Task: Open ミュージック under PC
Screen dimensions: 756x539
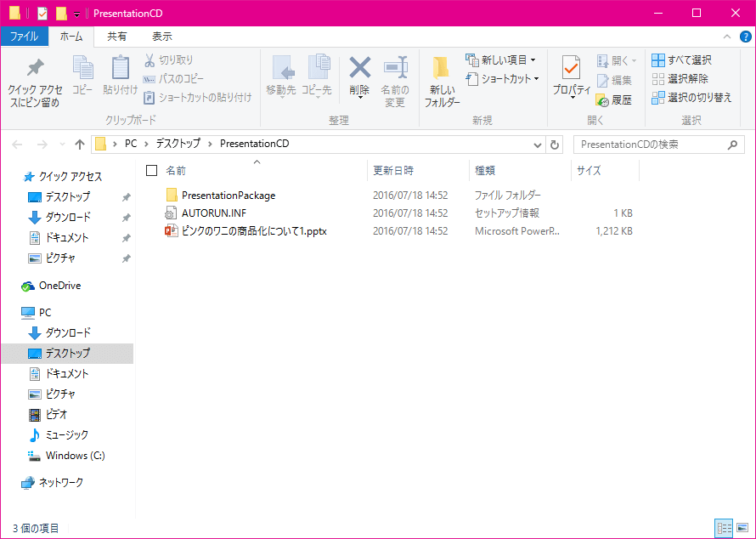Action: pos(67,434)
